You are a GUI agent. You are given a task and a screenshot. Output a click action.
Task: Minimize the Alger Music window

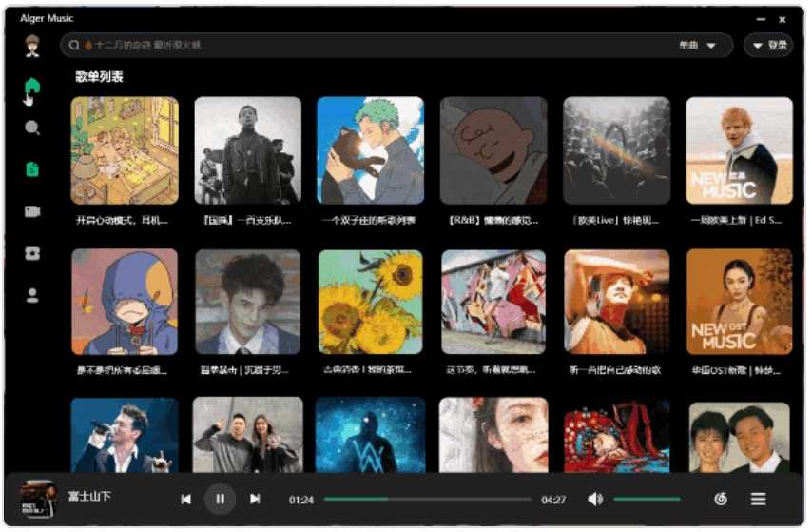(x=761, y=19)
